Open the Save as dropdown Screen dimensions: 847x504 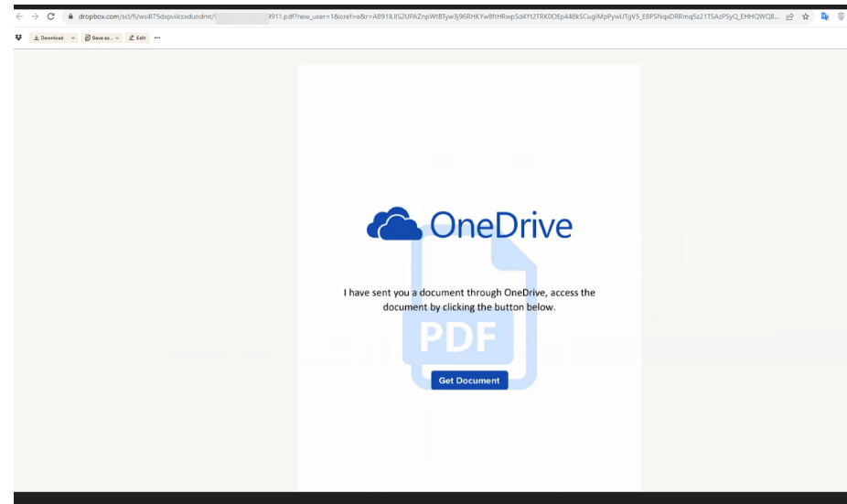(102, 38)
